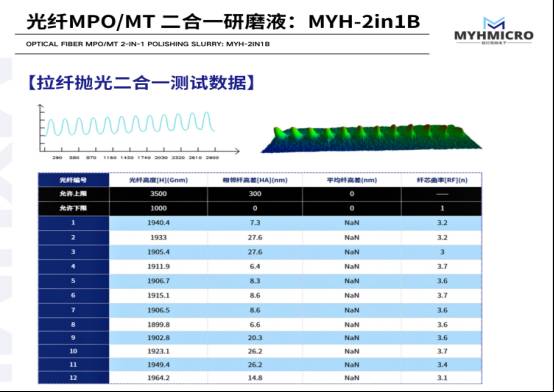
Task: Click the curvature value 3 in fiber row 3
Action: (x=442, y=252)
